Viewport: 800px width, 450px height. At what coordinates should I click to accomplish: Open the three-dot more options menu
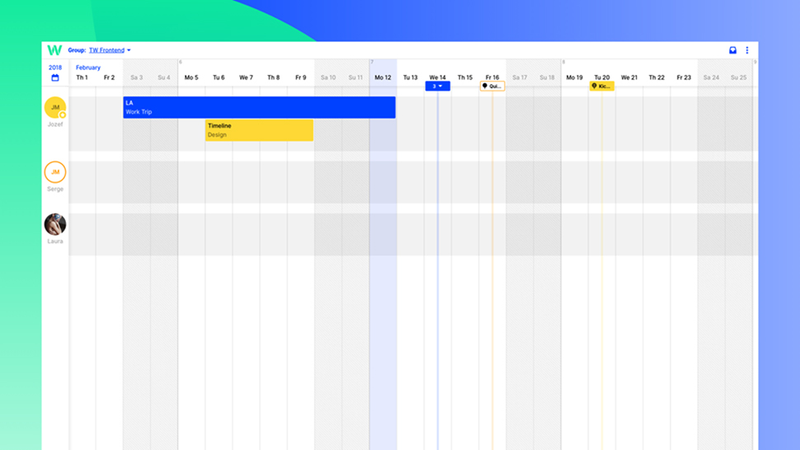point(747,50)
